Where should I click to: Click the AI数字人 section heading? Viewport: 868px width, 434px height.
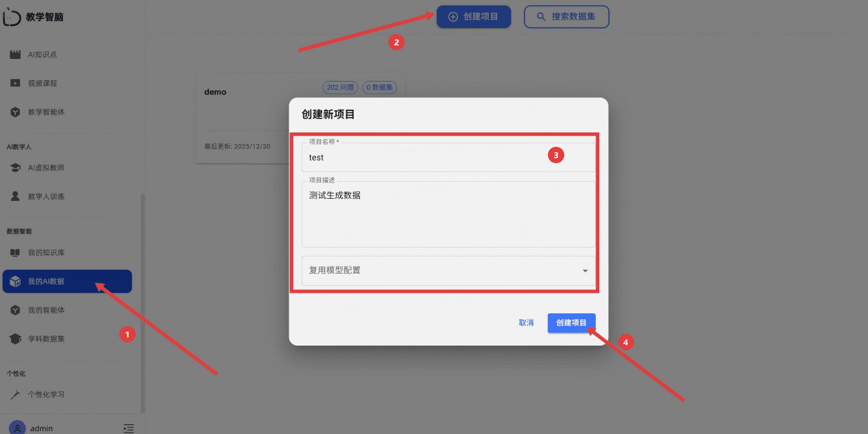(19, 147)
